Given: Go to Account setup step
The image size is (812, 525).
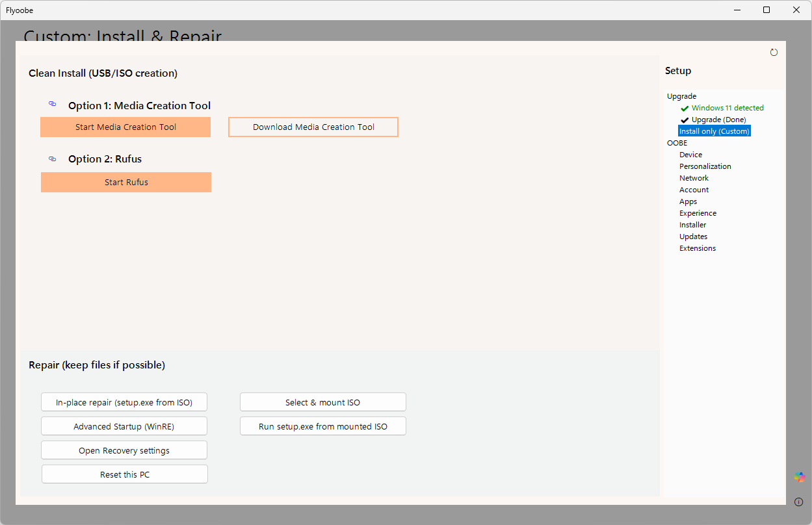Looking at the screenshot, I should tap(694, 190).
